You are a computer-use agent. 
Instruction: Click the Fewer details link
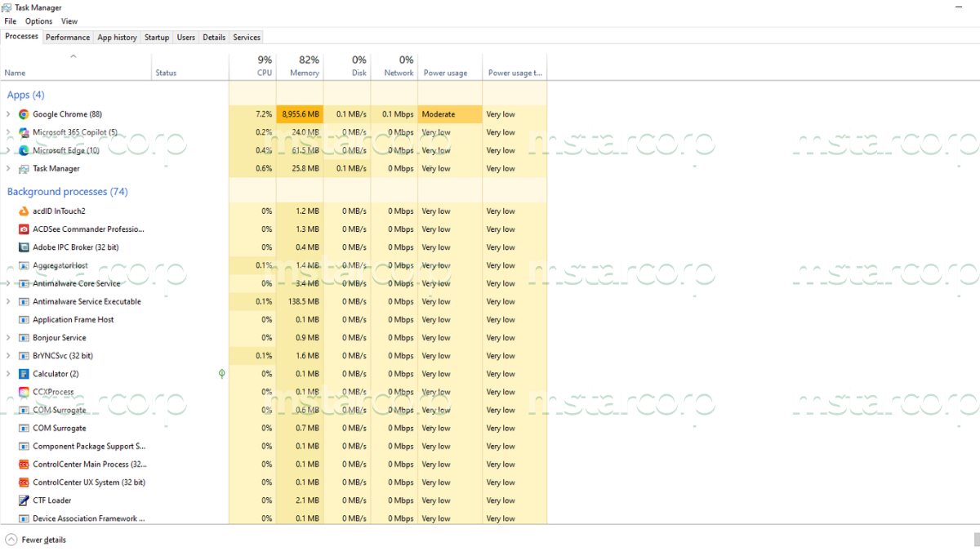pyautogui.click(x=44, y=540)
